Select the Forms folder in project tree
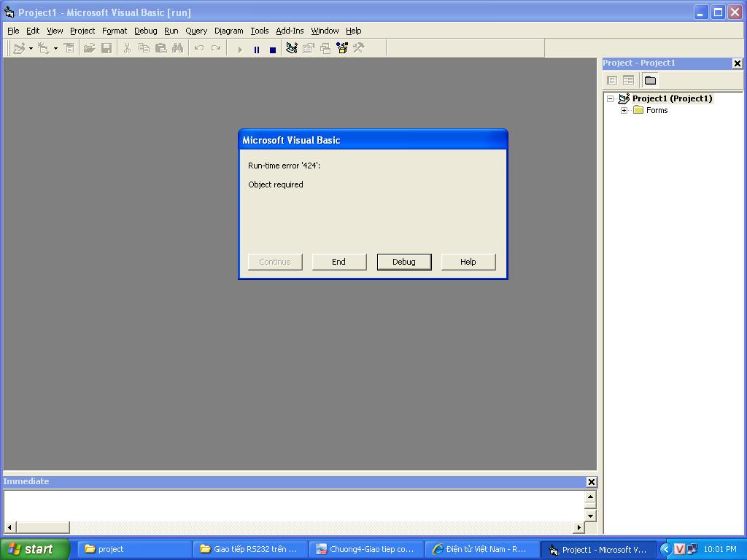747x560 pixels. (657, 111)
